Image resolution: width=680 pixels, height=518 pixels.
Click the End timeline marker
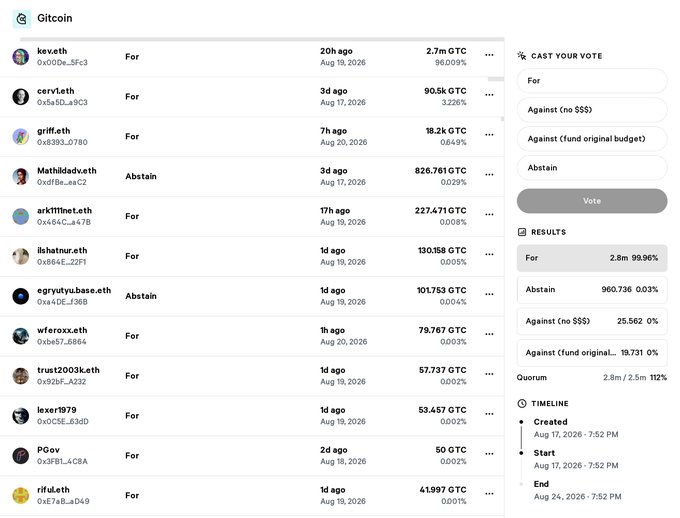[521, 484]
